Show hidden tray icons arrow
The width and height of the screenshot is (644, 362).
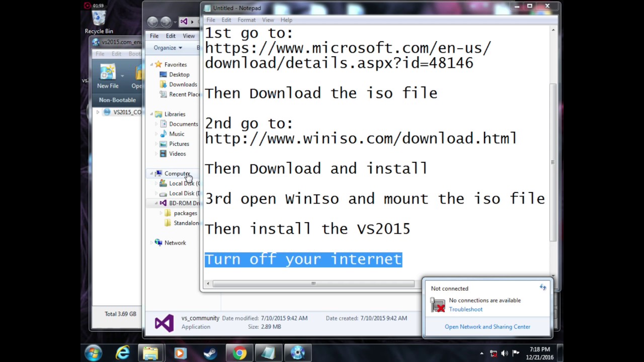pyautogui.click(x=481, y=353)
